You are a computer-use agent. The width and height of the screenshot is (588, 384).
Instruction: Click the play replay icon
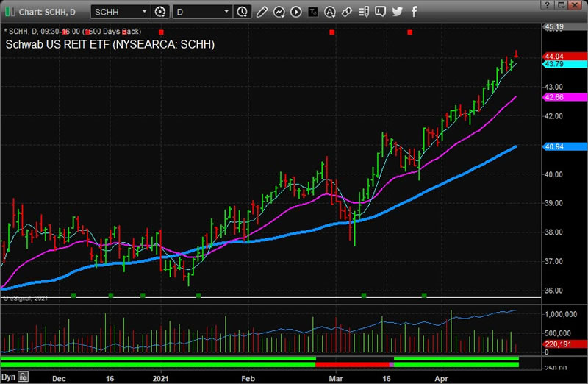coord(295,12)
